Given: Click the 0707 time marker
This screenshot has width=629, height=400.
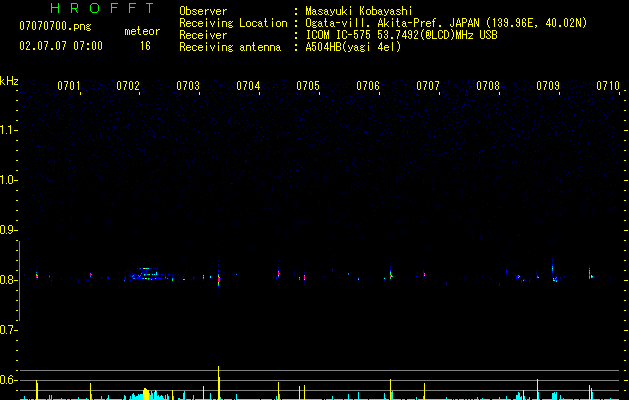Looking at the screenshot, I should tap(428, 86).
